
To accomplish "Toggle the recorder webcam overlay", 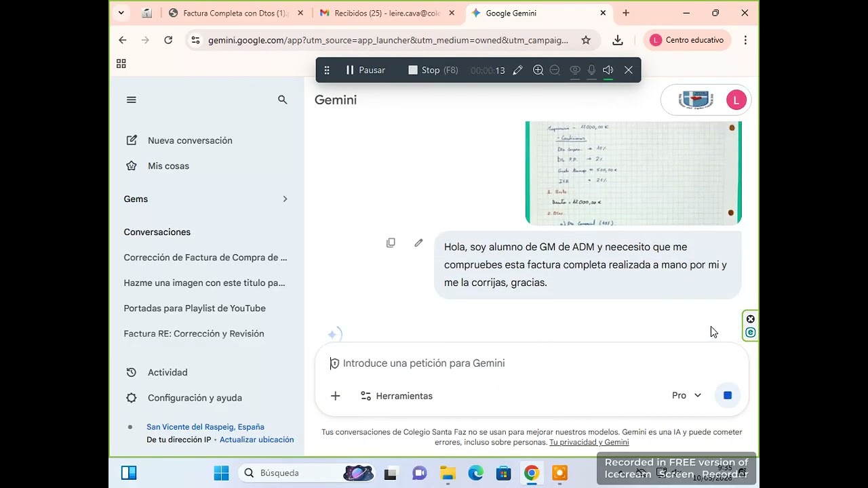I will 575,70.
